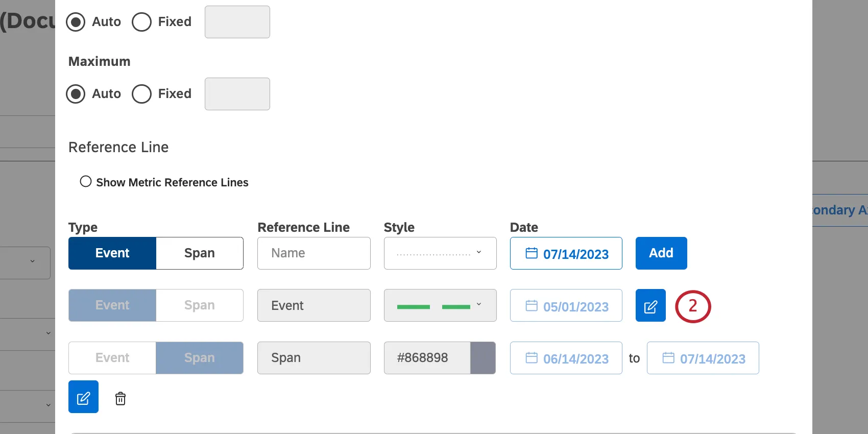This screenshot has width=868, height=434.
Task: Click the Add button
Action: pos(661,253)
